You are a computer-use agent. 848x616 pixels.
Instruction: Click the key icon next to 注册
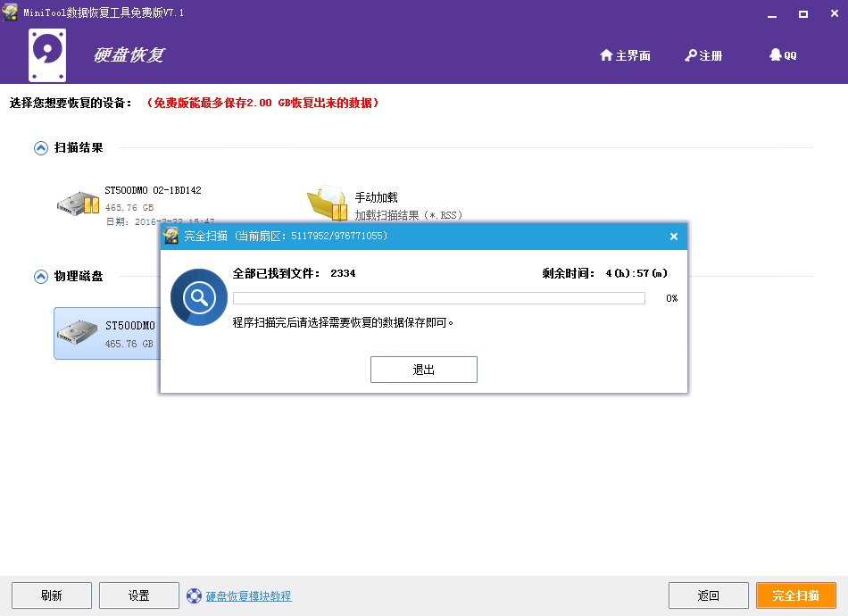pos(691,55)
